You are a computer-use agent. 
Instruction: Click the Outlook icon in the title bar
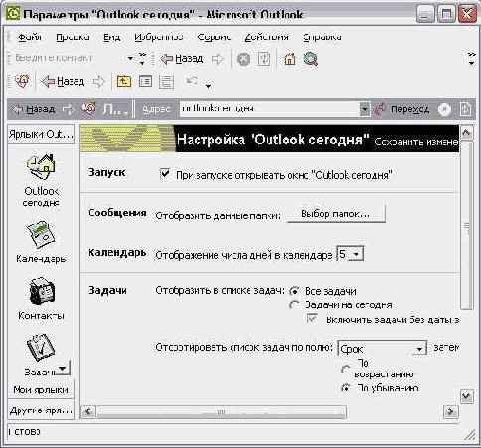click(x=13, y=14)
